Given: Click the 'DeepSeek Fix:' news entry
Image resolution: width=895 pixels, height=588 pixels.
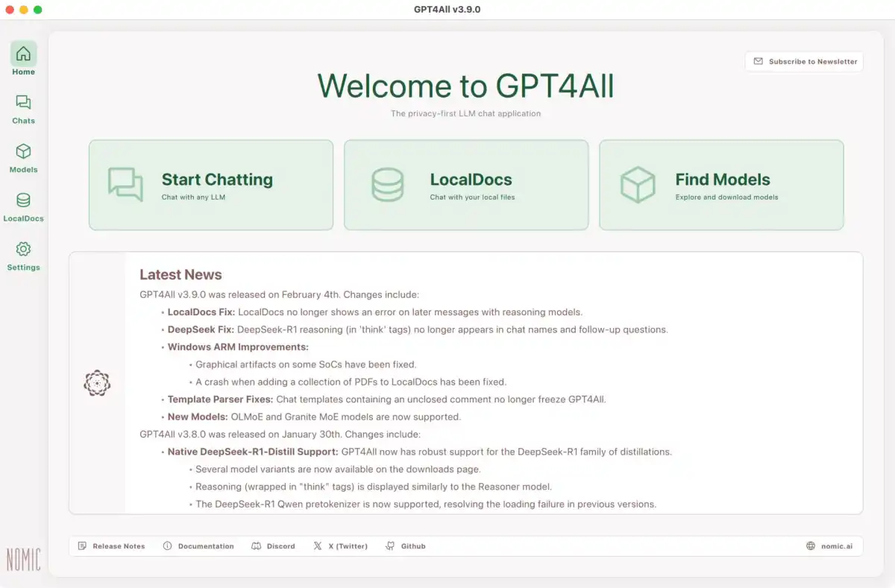Looking at the screenshot, I should [x=418, y=329].
